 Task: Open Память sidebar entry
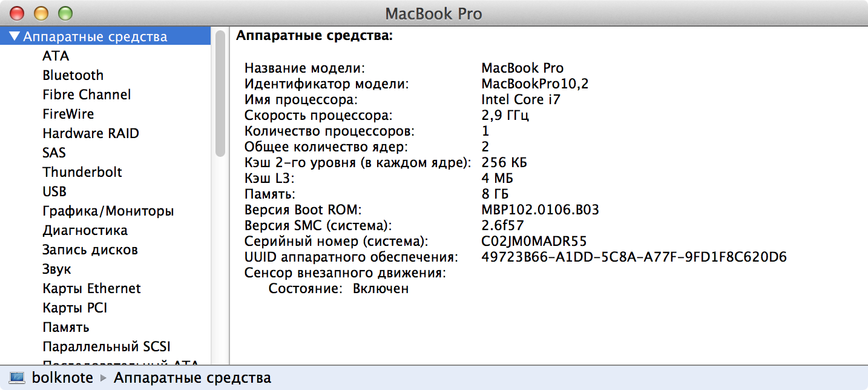click(66, 327)
